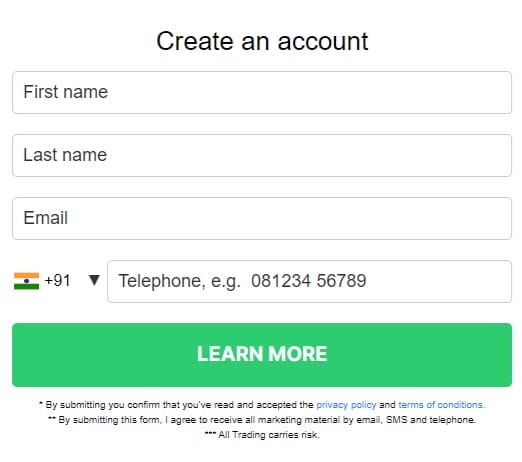Click the single asterisk before privacy disclaimer

[x=41, y=403]
